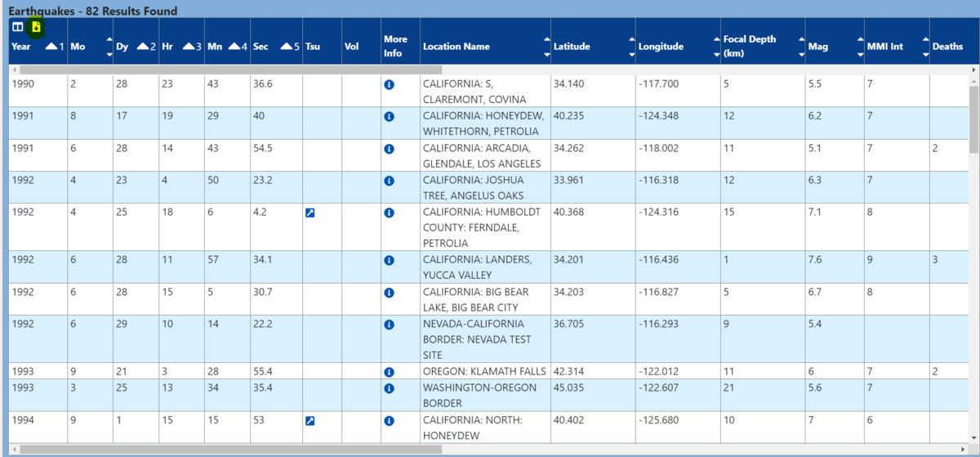This screenshot has width=980, height=457.
Task: Open tsunami link for North Honeydew earthquake
Action: 310,421
